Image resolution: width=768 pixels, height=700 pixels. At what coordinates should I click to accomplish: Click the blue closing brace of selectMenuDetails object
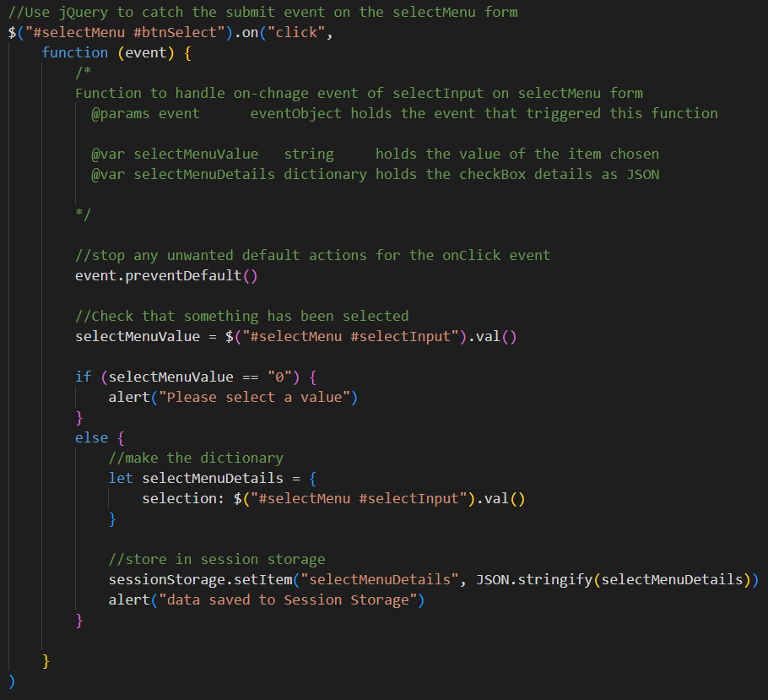click(112, 519)
